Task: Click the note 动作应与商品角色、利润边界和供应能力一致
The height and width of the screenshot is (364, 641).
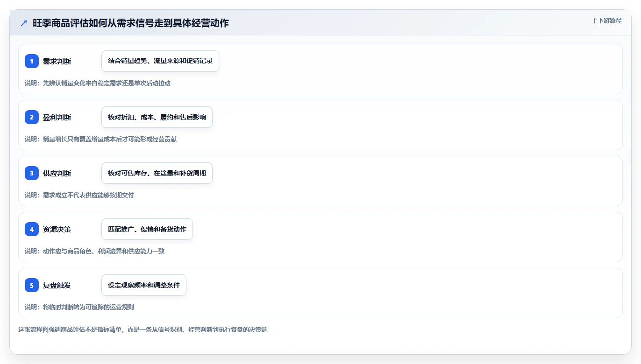Action: click(x=104, y=251)
